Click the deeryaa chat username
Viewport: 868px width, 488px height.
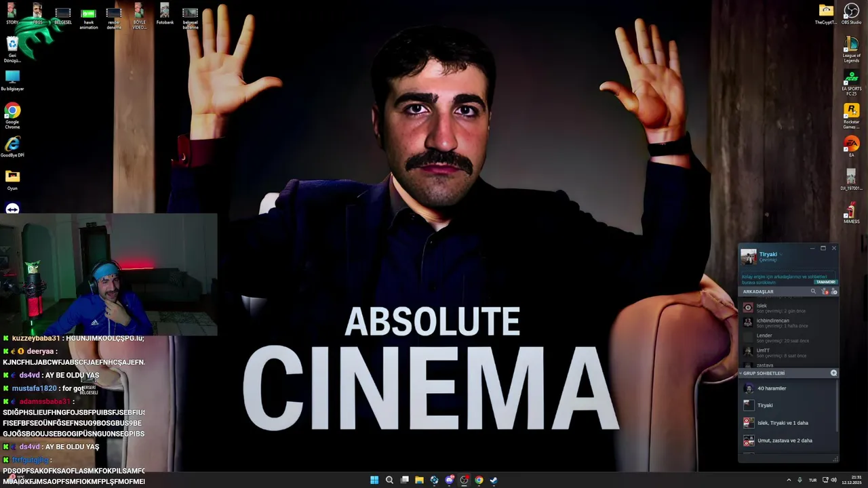(40, 351)
